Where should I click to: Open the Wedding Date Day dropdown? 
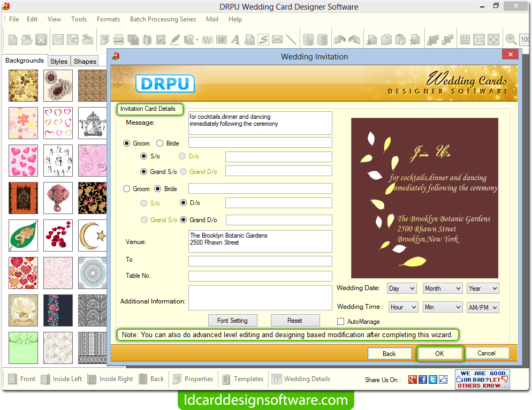402,288
